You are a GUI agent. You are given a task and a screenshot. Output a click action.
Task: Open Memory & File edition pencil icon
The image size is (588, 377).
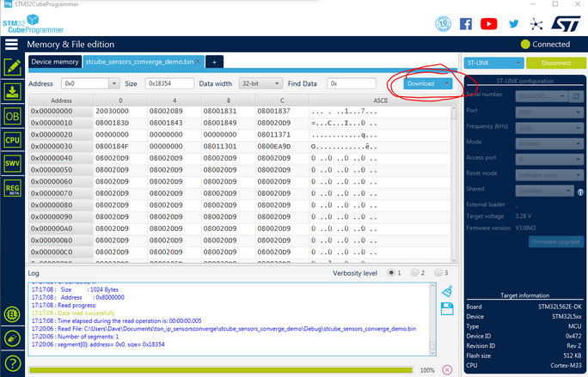(12, 68)
